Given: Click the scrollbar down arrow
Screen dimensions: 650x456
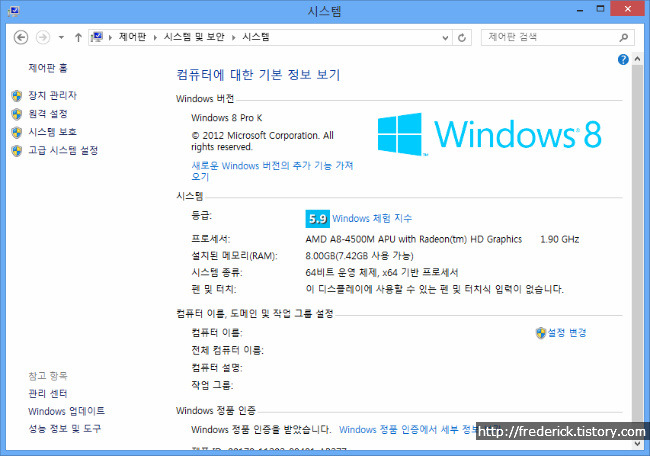Looking at the screenshot, I should point(637,444).
